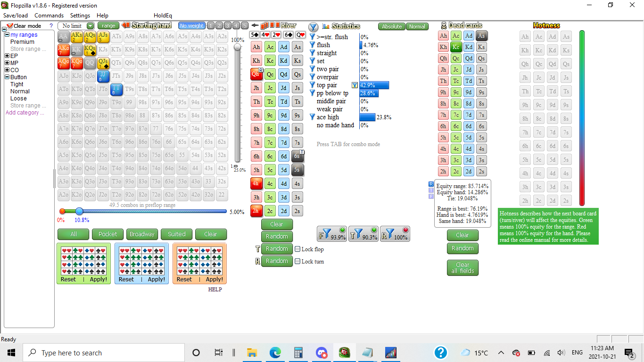Image resolution: width=644 pixels, height=362 pixels.
Task: Open File Explorer from the taskbar
Action: coord(252,352)
